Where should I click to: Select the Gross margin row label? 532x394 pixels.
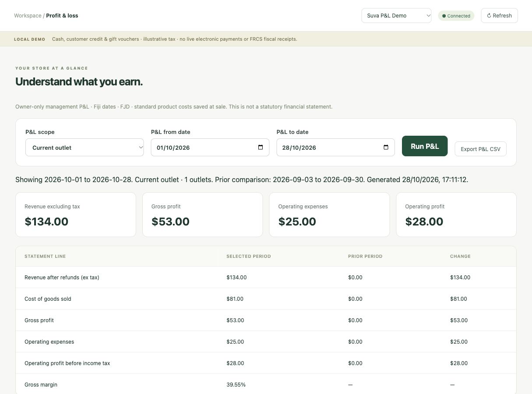tap(41, 385)
